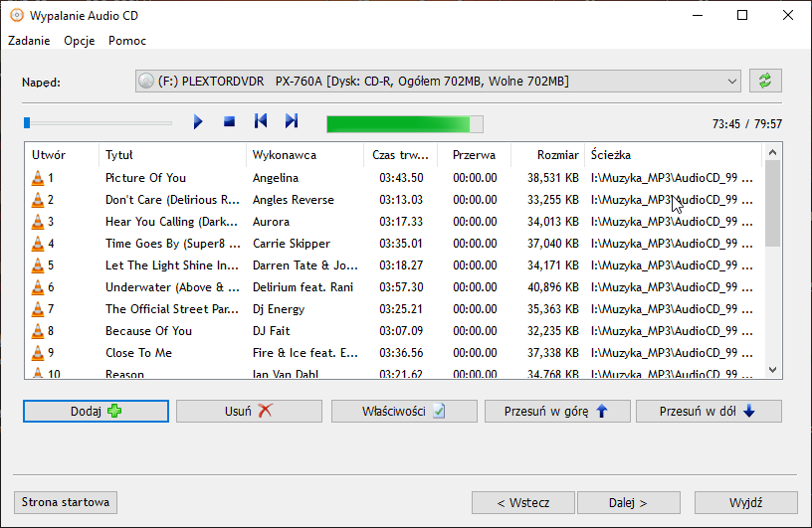Image resolution: width=812 pixels, height=528 pixels.
Task: Click the VLC cone icon of track 9
Action: click(38, 353)
